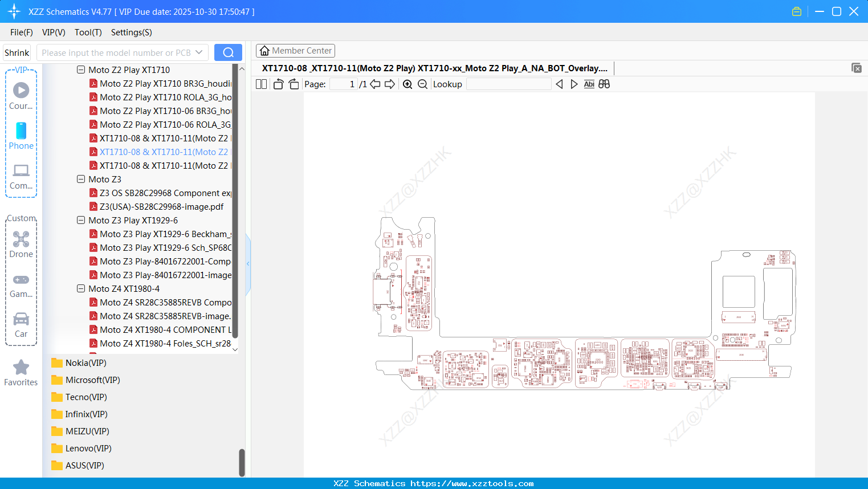Open Moto Z2 Play XT1710 ROLA_3G file
The image size is (868, 489).
(x=160, y=97)
